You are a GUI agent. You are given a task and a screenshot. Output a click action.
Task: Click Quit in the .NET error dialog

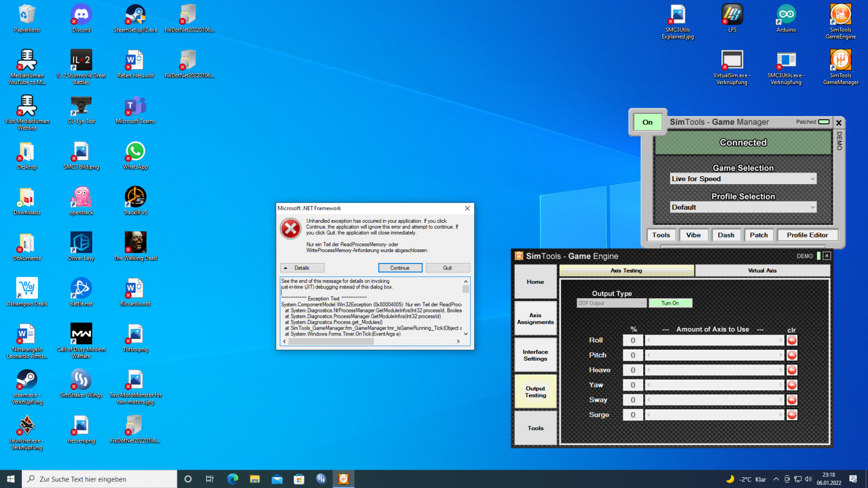click(448, 268)
